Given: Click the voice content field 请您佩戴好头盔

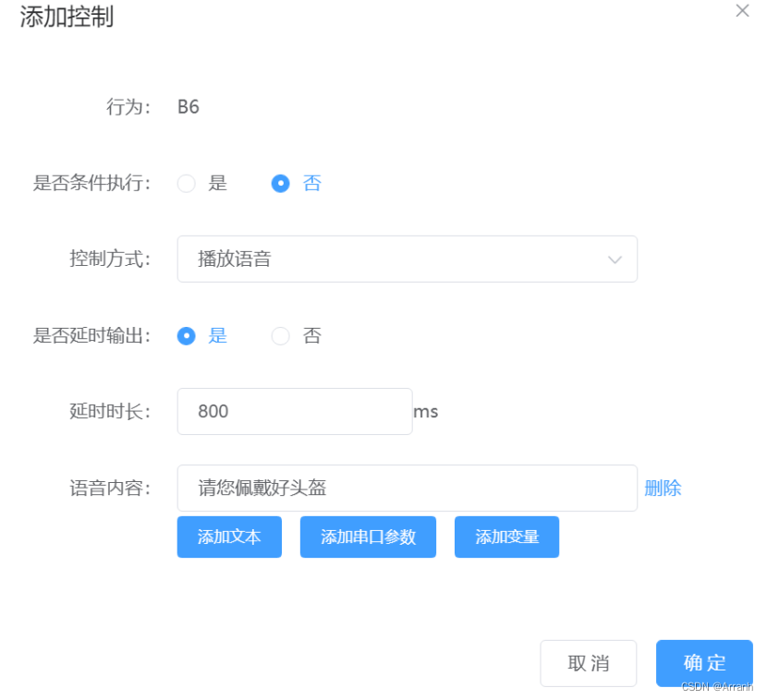Looking at the screenshot, I should click(407, 488).
